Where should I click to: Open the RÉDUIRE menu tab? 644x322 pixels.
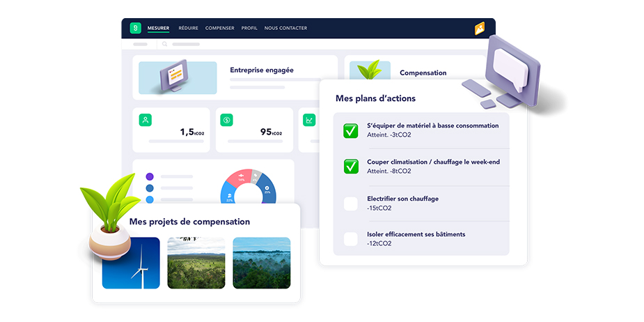click(188, 29)
